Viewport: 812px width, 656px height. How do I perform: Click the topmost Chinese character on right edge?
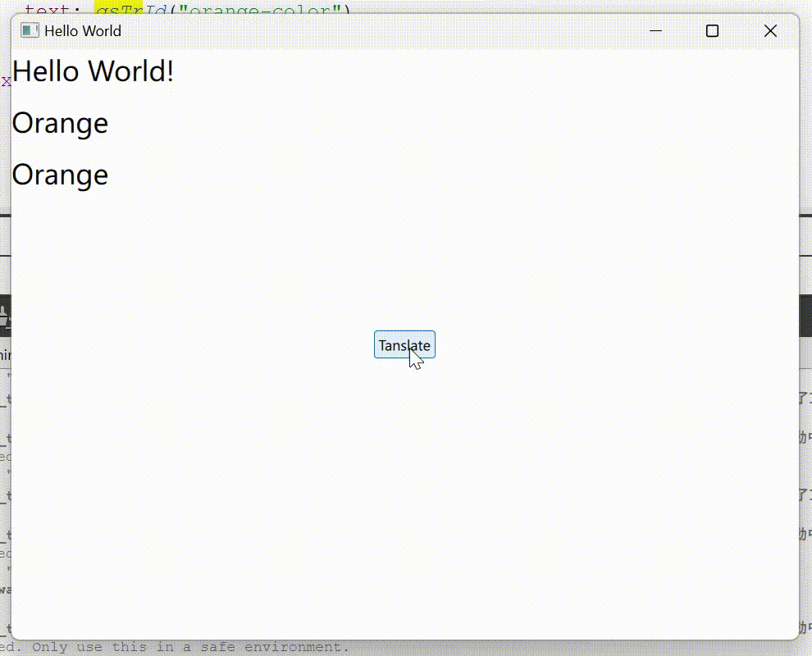(x=805, y=399)
